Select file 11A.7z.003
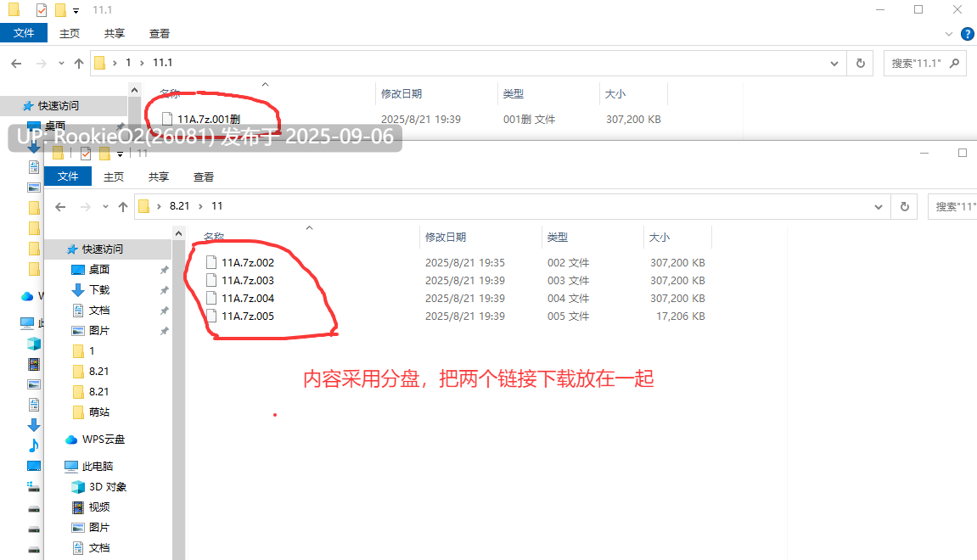Viewport: 977px width, 560px height. 247,280
